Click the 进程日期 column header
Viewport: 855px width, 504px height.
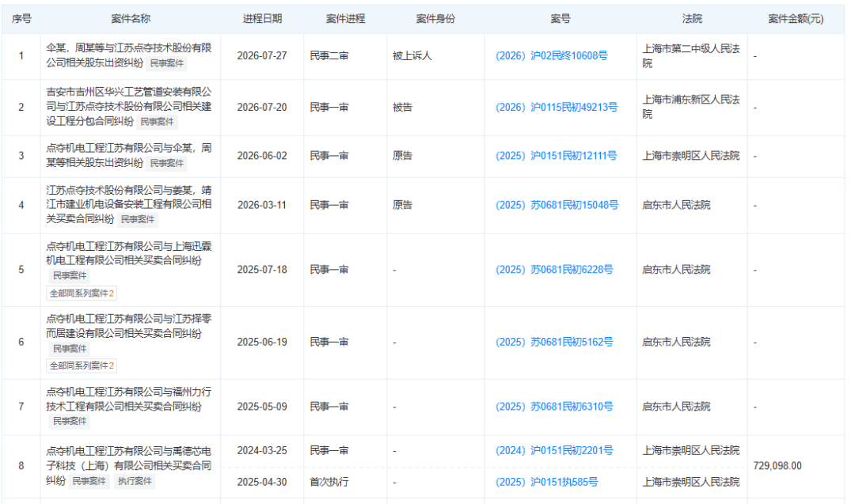(262, 19)
